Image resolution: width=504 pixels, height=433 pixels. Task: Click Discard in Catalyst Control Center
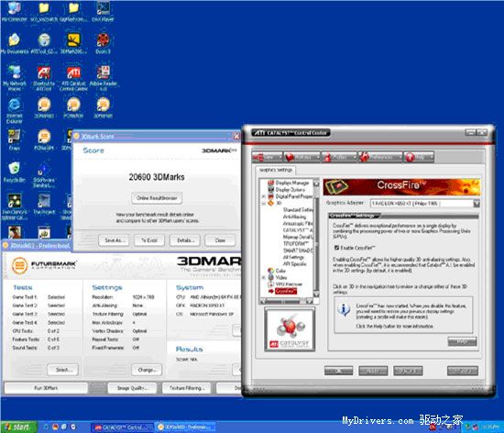click(x=408, y=371)
